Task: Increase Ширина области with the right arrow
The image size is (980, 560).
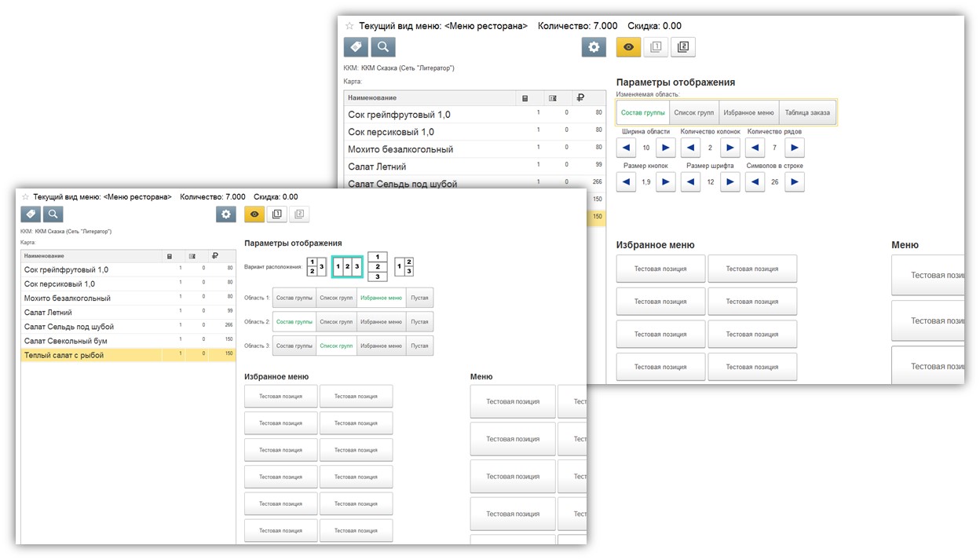Action: pyautogui.click(x=665, y=148)
